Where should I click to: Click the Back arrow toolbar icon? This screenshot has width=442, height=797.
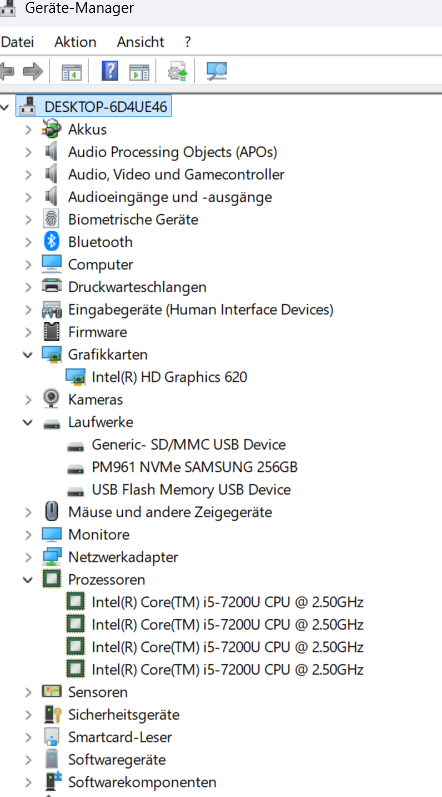coord(7,71)
